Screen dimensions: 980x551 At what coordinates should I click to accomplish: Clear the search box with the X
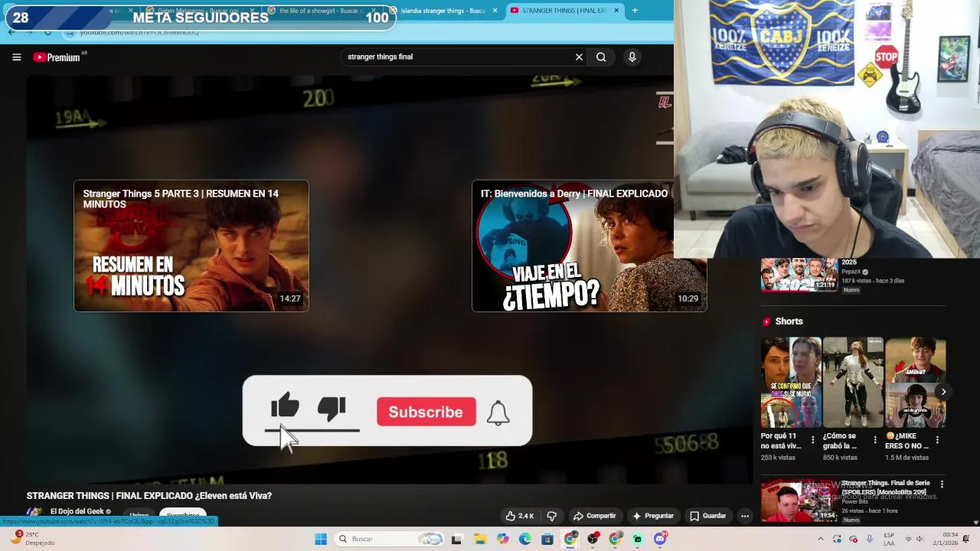[x=579, y=57]
